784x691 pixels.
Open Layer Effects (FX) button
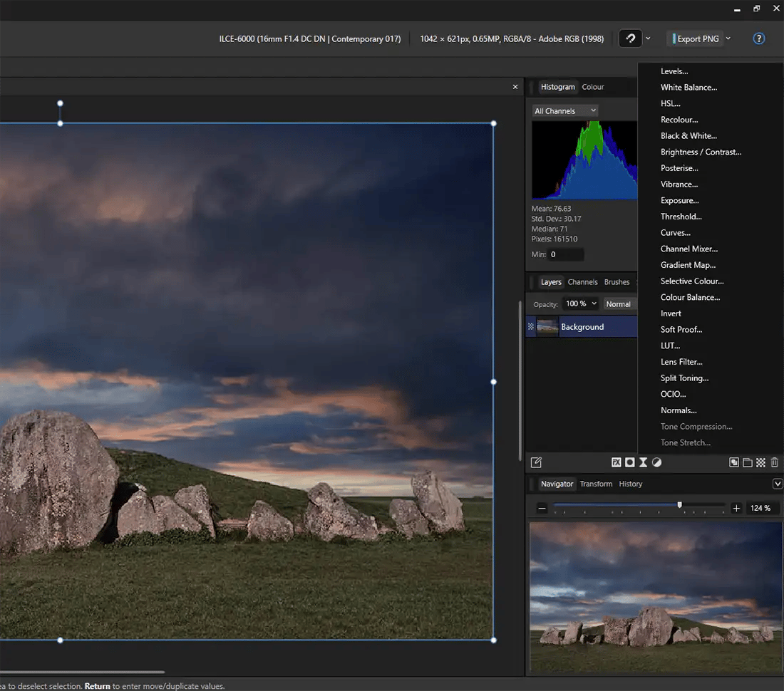pos(616,462)
